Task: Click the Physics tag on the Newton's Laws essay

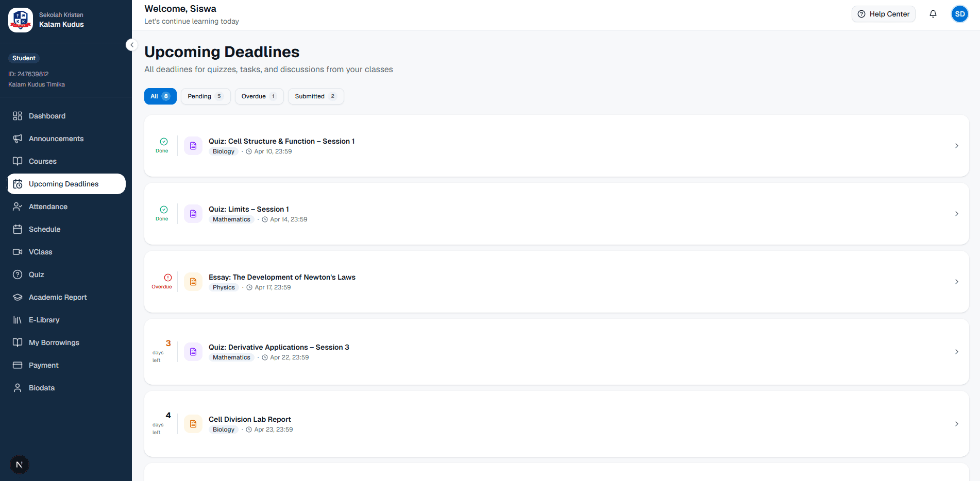Action: tap(224, 287)
